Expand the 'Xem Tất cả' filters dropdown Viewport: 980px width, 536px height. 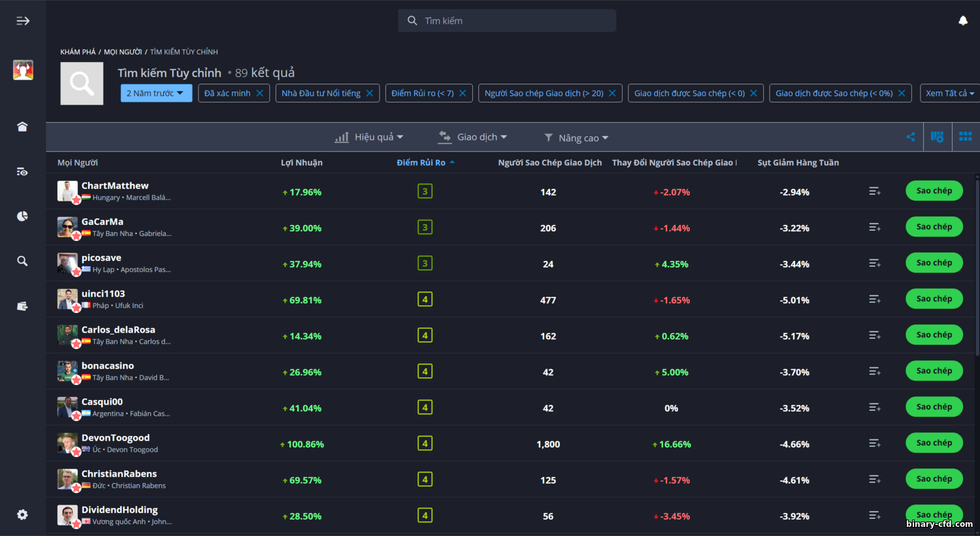[x=949, y=93]
